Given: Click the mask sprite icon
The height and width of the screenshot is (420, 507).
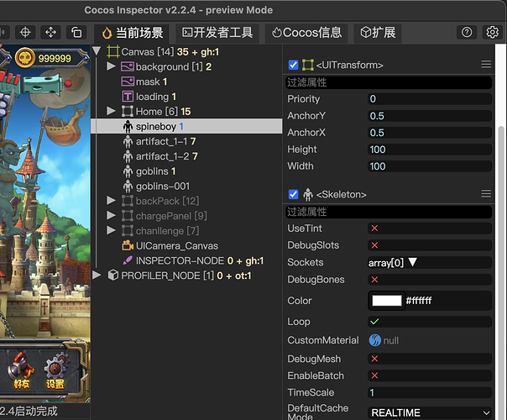Looking at the screenshot, I should 128,81.
